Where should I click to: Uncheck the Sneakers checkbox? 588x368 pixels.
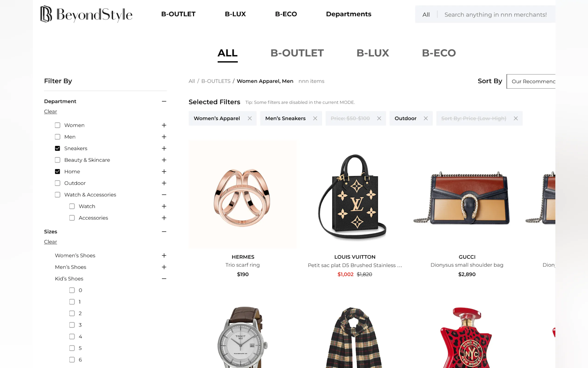(57, 149)
